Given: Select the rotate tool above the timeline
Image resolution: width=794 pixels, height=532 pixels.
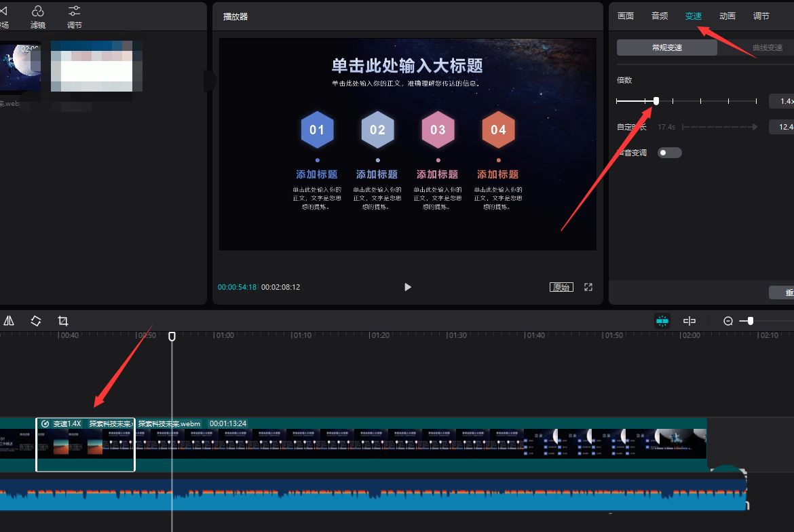Looking at the screenshot, I should click(x=35, y=320).
